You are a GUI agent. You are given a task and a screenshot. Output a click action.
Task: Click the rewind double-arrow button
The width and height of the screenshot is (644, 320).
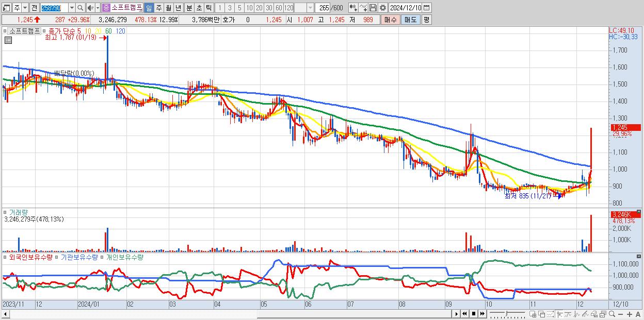pos(464,314)
